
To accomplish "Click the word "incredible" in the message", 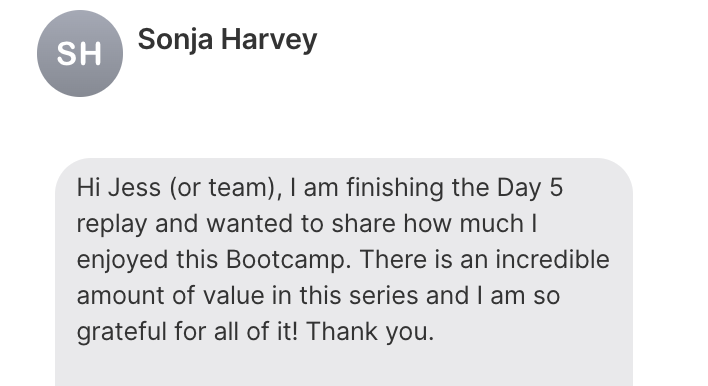I will [552, 260].
